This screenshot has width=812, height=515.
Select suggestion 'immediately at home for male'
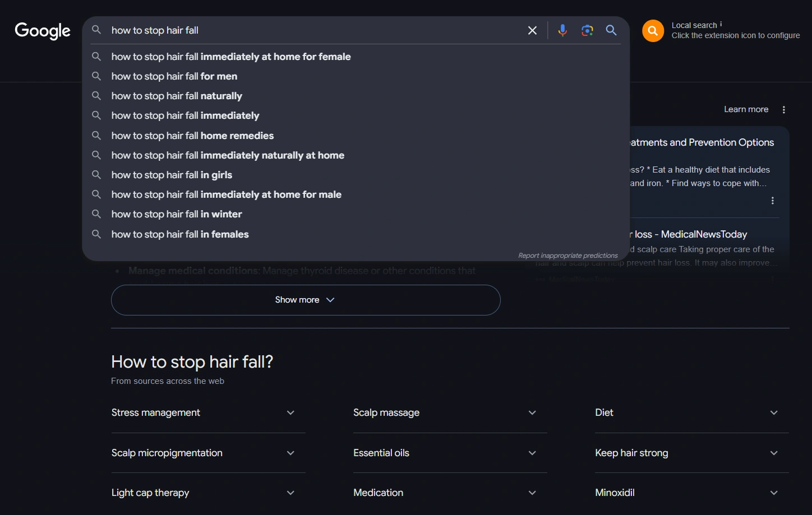coord(356,194)
